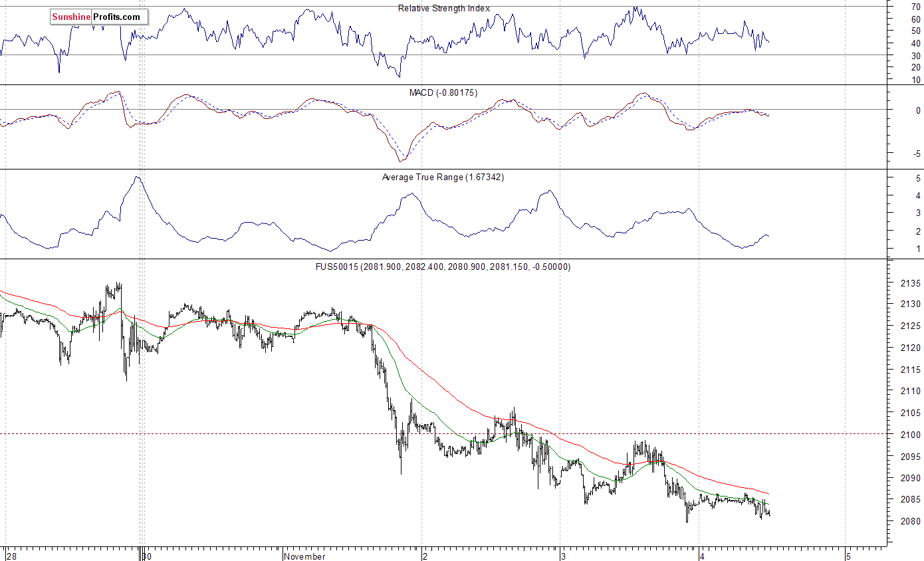Select the MACD -5 axis label
924x561 pixels.
click(x=917, y=154)
